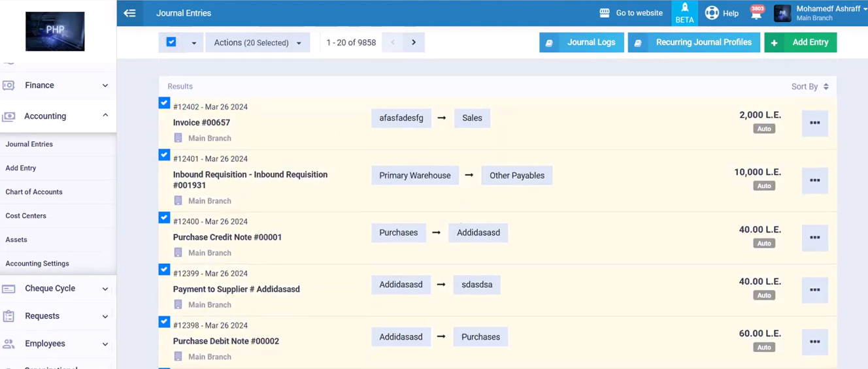
Task: Click the green Add Entry button
Action: click(800, 42)
